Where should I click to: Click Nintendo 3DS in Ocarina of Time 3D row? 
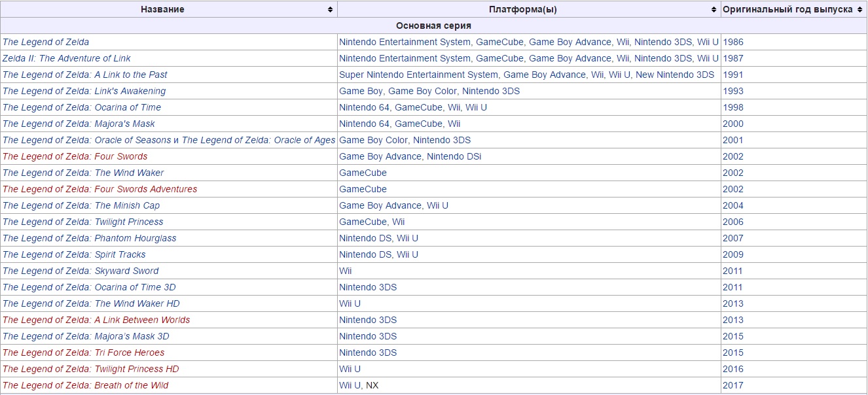coord(368,287)
